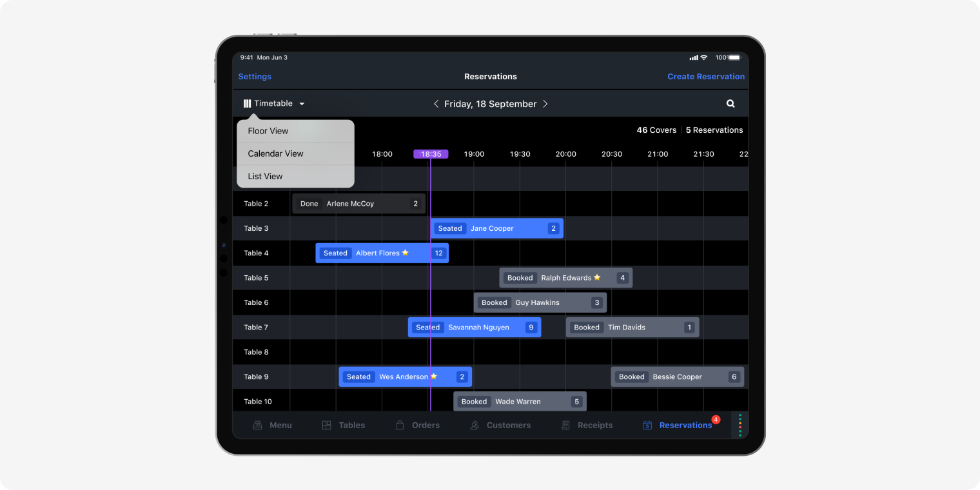Viewport: 980px width, 490px height.
Task: Select Floor View from the dropdown
Action: 268,131
